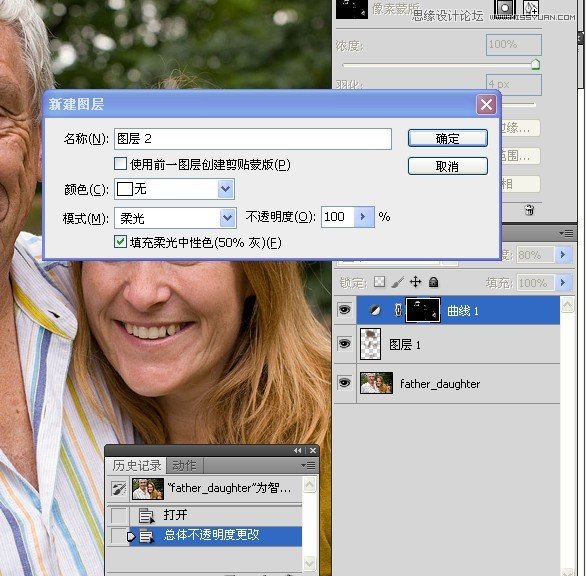Hide the 图层 1 layer
The height and width of the screenshot is (576, 586).
point(344,344)
